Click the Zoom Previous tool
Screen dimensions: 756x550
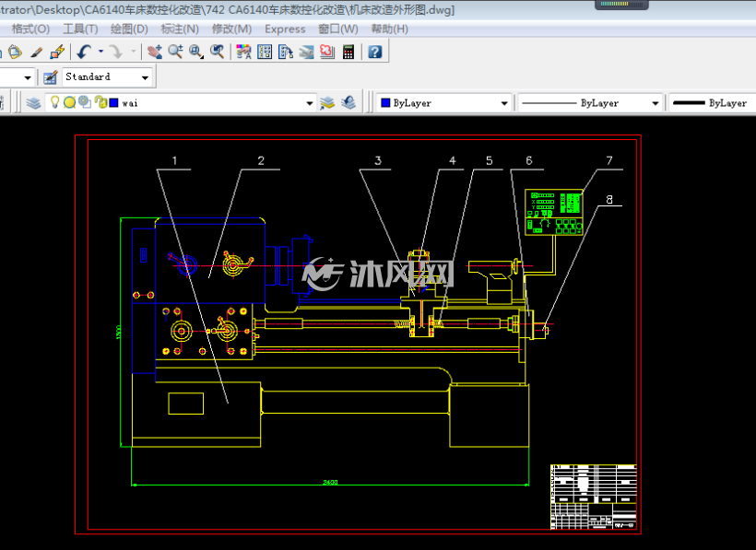217,52
